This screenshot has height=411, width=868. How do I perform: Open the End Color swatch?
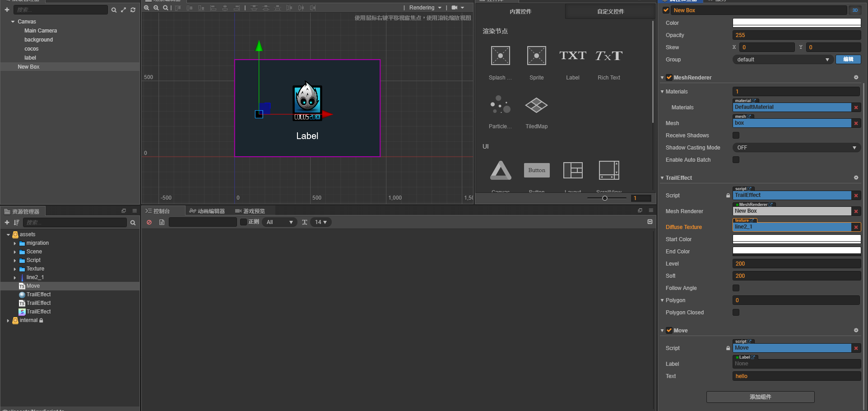coord(796,251)
